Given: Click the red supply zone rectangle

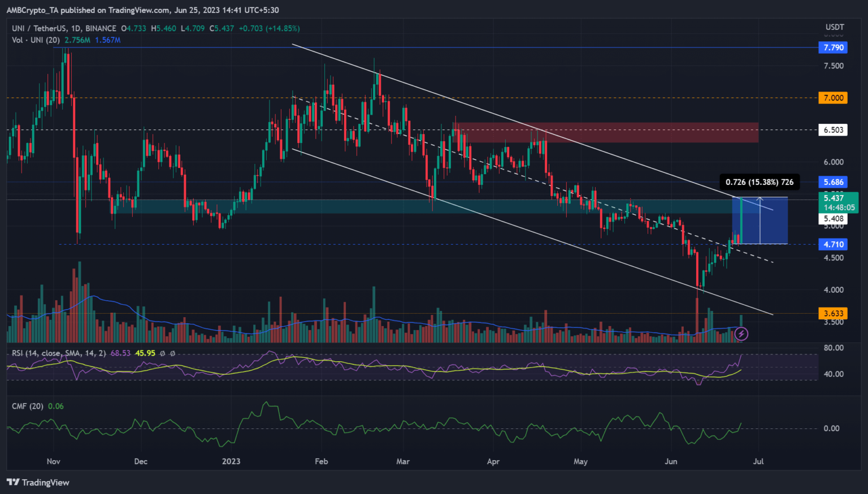Looking at the screenshot, I should pos(607,132).
